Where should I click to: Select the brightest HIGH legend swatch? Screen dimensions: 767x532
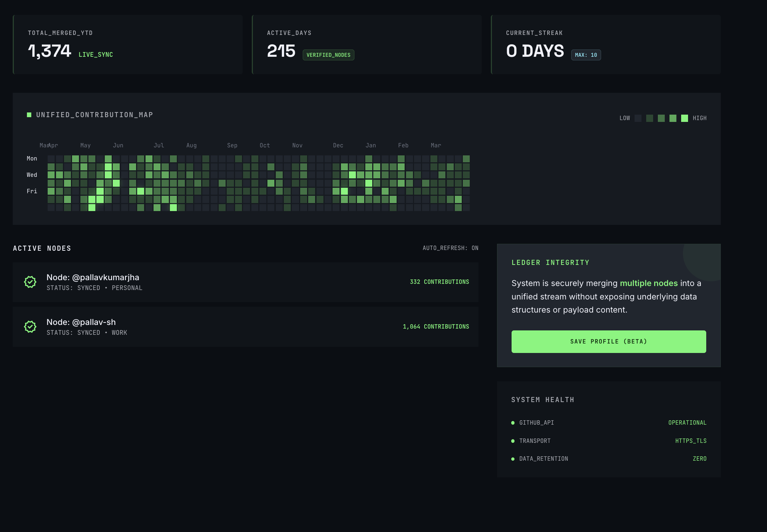pyautogui.click(x=684, y=118)
